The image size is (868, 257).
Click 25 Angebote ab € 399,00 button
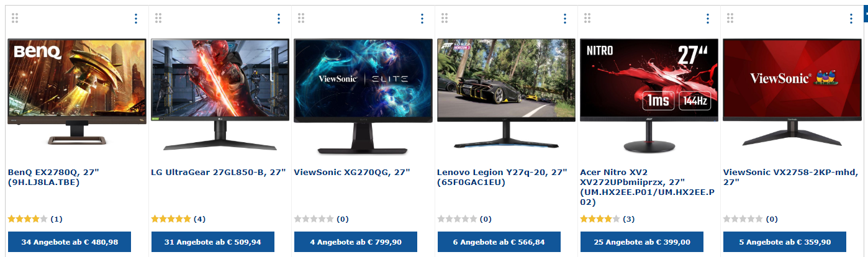click(641, 242)
